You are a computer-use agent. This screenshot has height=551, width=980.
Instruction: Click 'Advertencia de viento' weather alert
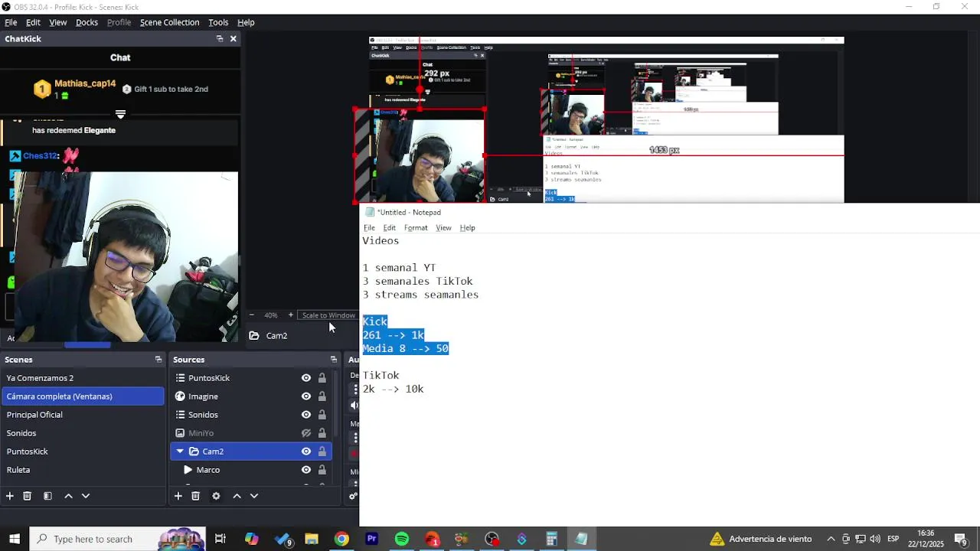pos(761,540)
